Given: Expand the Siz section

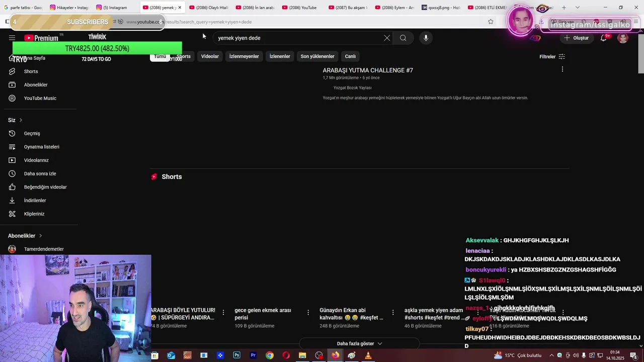Looking at the screenshot, I should [15, 120].
